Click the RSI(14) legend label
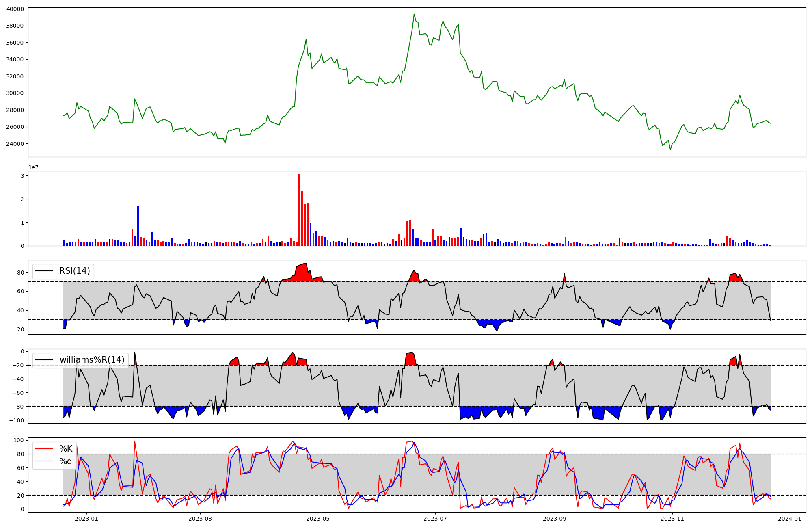Screen dimensions: 812x528 [x=74, y=271]
